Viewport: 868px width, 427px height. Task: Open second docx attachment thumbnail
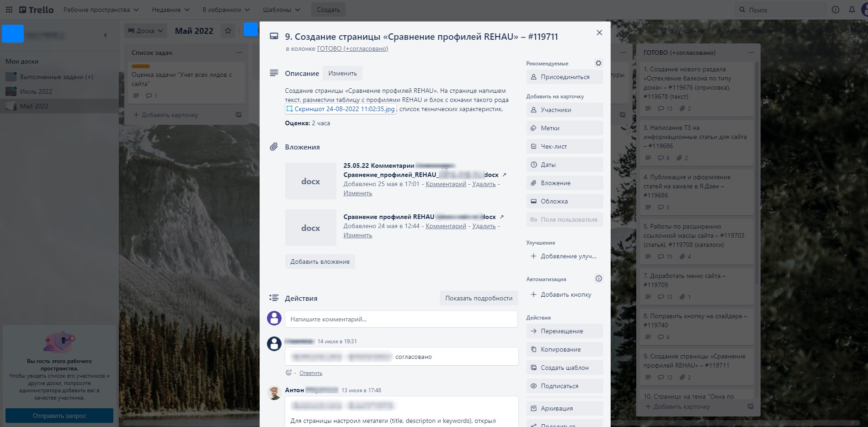(x=310, y=228)
